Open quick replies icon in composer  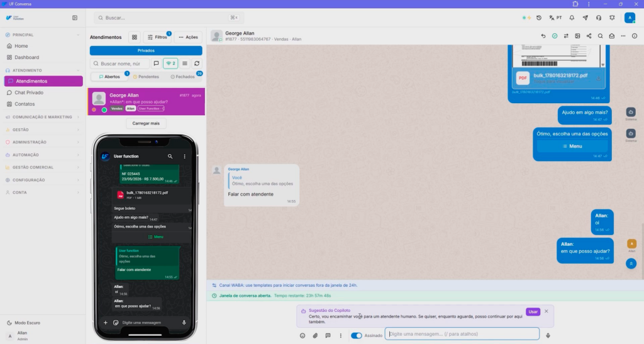coord(328,335)
